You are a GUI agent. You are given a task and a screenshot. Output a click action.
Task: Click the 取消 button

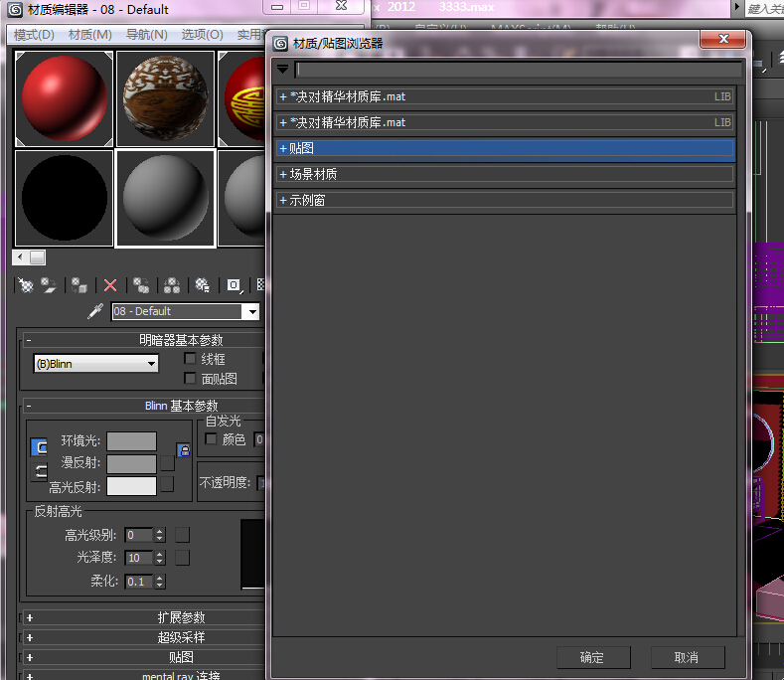[687, 657]
